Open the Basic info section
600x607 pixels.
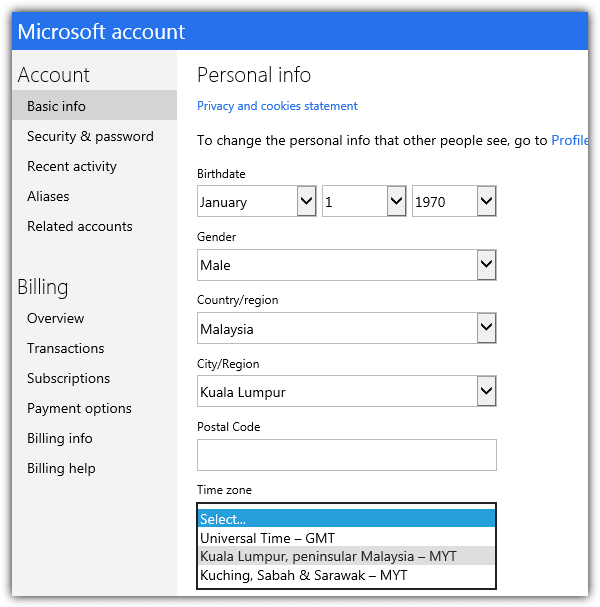tap(94, 105)
